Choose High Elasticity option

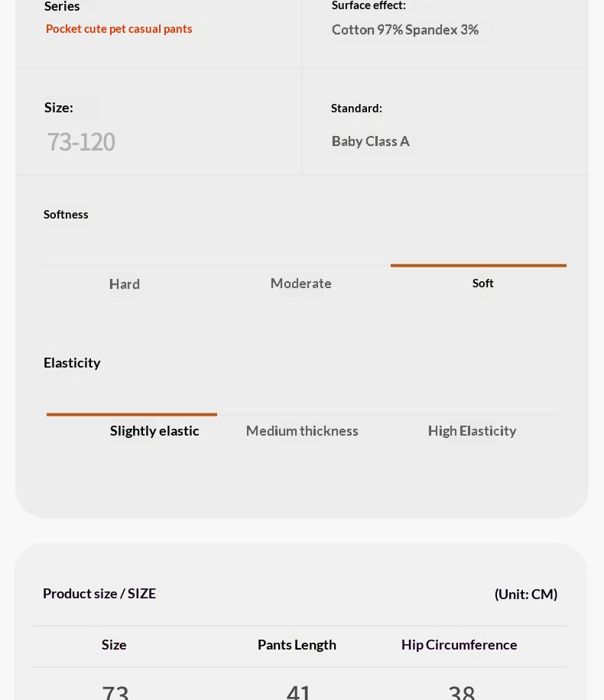(472, 431)
